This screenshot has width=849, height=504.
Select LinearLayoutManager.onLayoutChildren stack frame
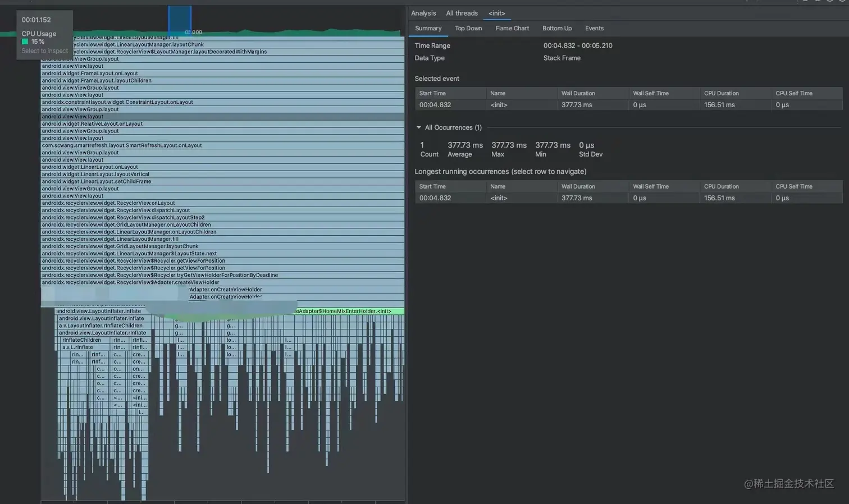222,232
